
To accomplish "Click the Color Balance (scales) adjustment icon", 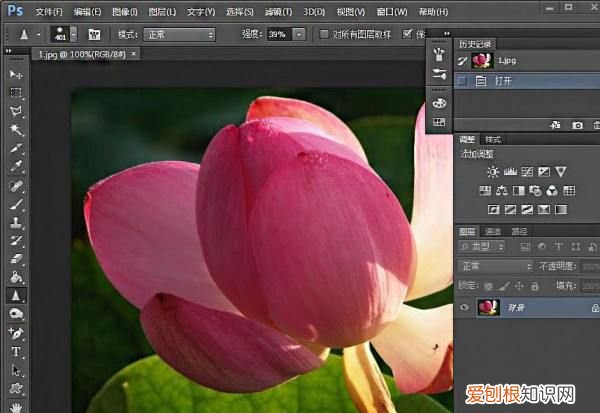I will [502, 190].
